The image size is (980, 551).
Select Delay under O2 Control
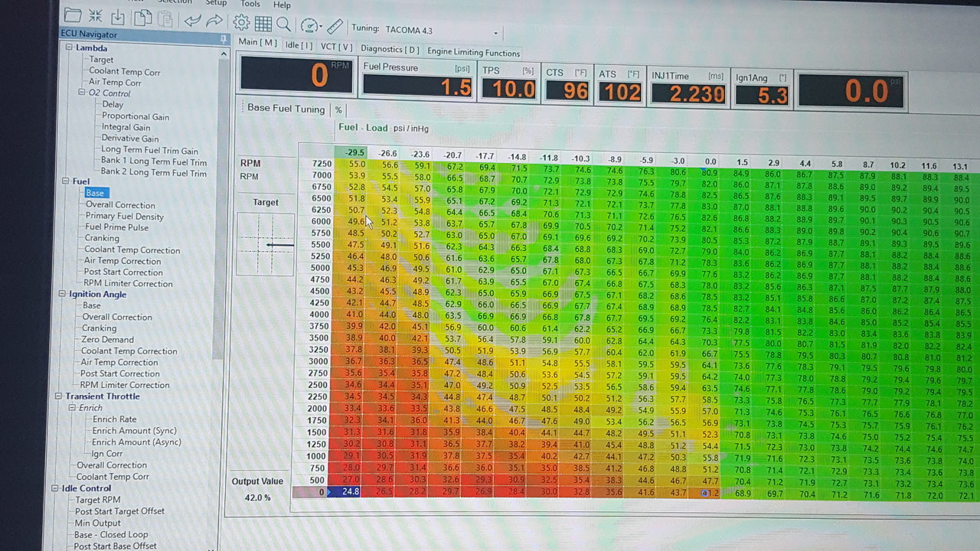coord(113,104)
